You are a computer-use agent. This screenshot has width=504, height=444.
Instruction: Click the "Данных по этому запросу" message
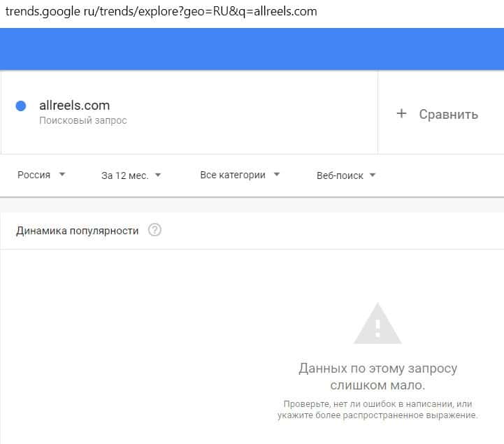377,368
